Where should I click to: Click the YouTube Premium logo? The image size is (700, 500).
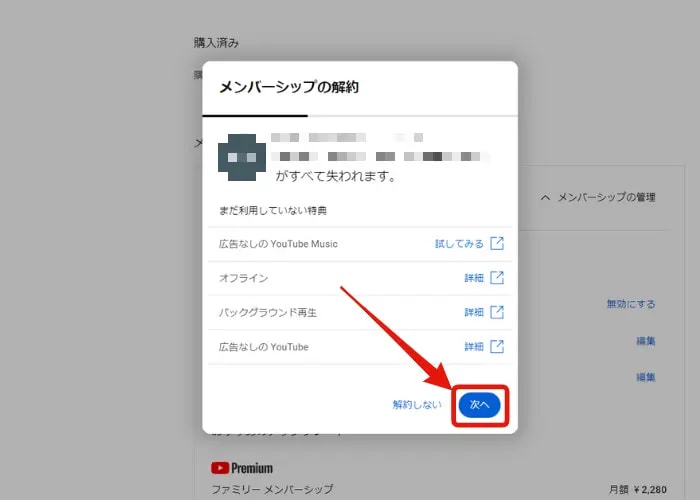coord(241,467)
